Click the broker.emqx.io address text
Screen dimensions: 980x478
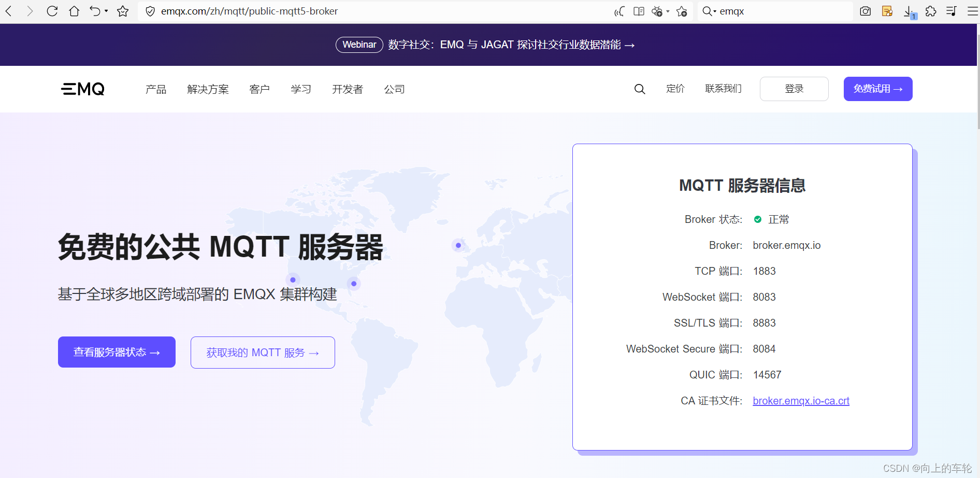click(x=786, y=245)
